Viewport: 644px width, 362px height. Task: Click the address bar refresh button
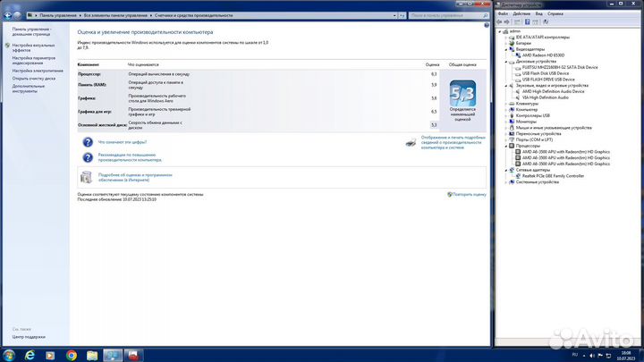[x=402, y=15]
